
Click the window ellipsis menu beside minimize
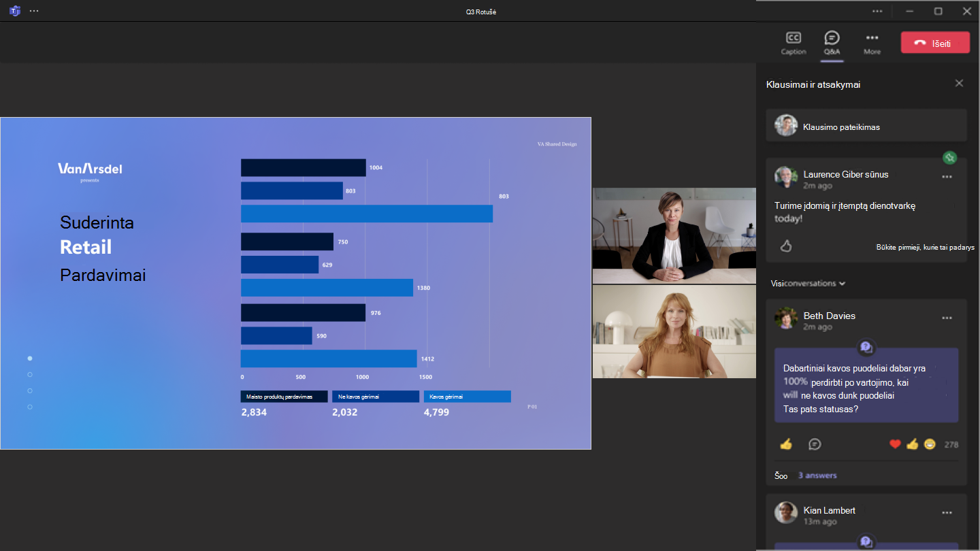(x=877, y=11)
